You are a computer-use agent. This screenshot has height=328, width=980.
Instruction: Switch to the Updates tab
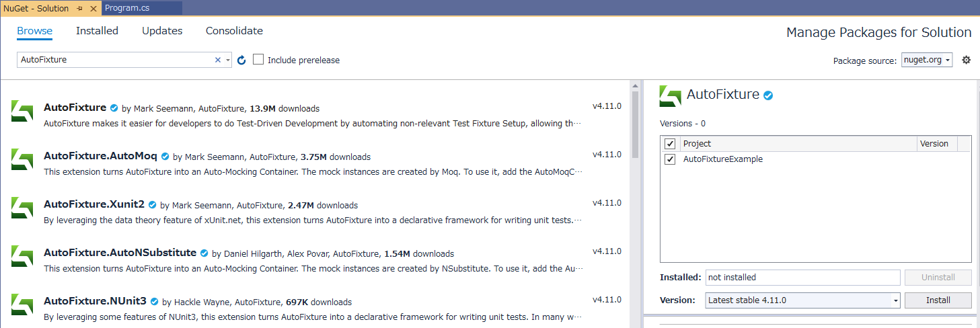point(162,31)
